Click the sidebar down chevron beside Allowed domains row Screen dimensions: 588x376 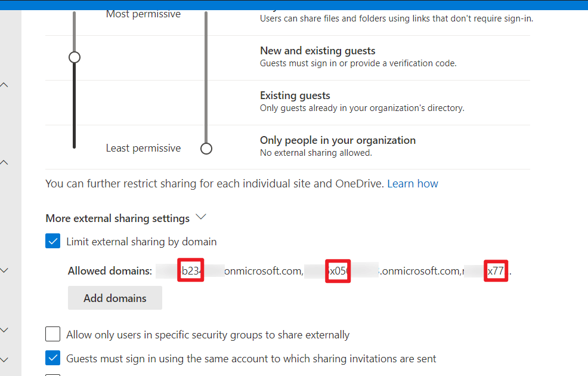[x=4, y=270]
